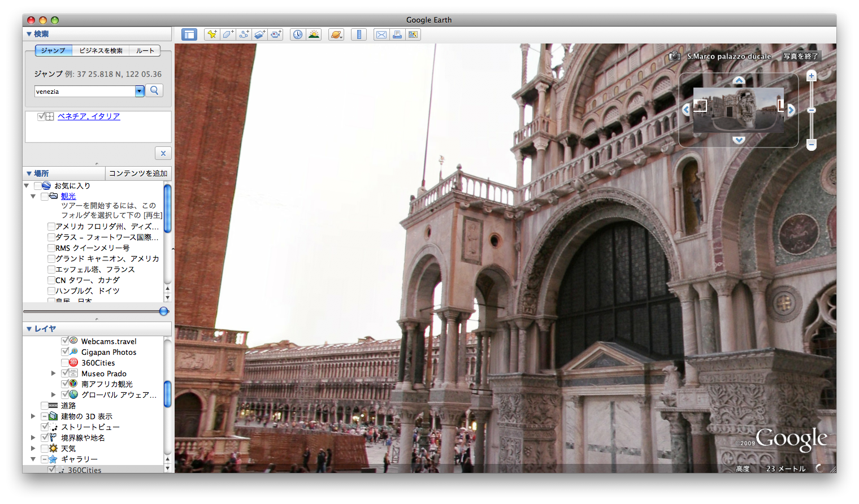This screenshot has height=504, width=859.
Task: Zoom in with the plus button
Action: (812, 76)
